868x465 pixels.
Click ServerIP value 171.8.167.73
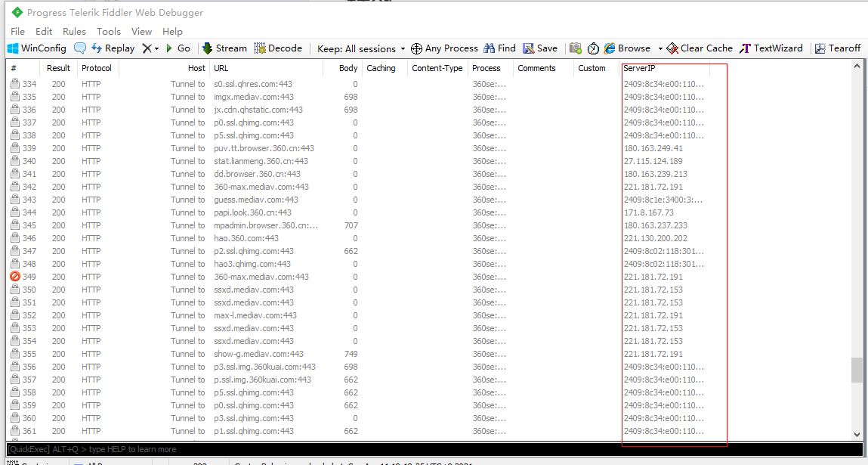pyautogui.click(x=649, y=212)
